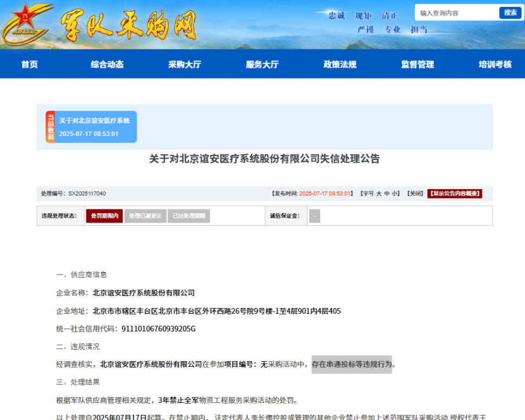Click credit code 91110106760939205G

click(158, 329)
